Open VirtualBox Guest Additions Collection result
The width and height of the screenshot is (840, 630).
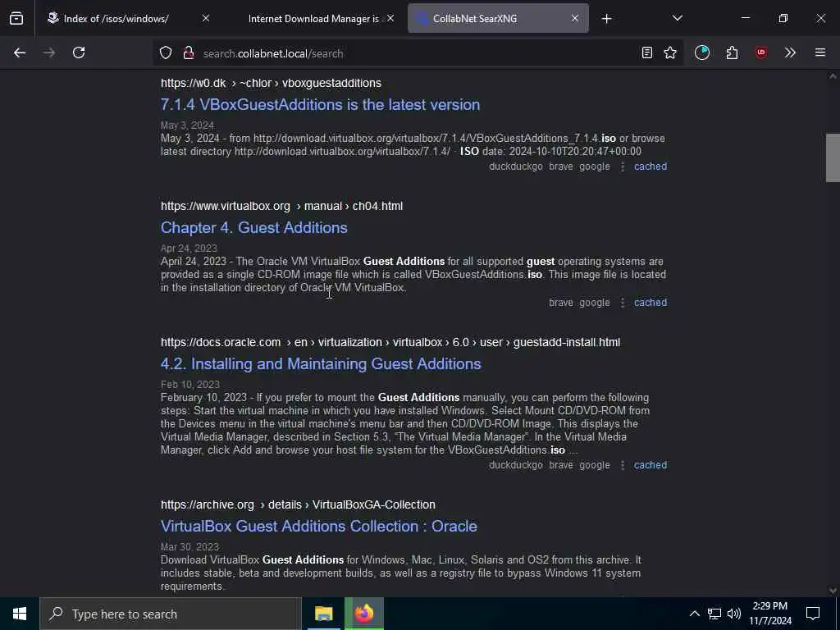tap(319, 526)
